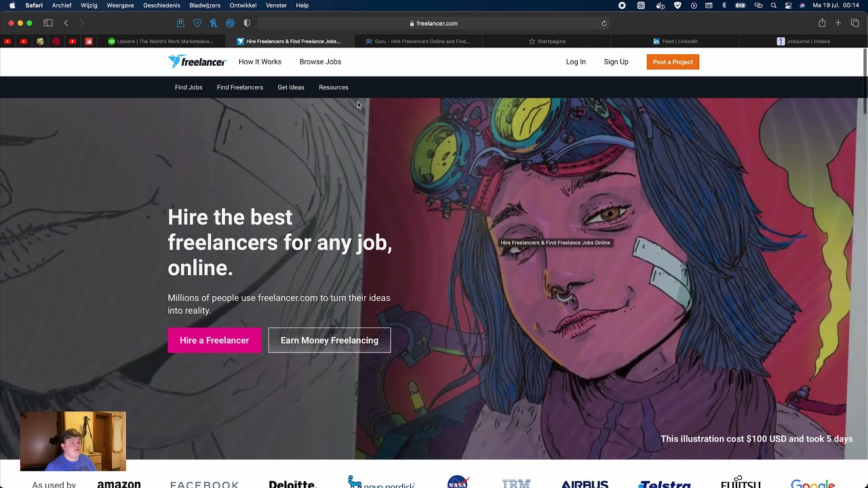Open the Apple menu
The height and width of the screenshot is (488, 868).
[x=12, y=5]
